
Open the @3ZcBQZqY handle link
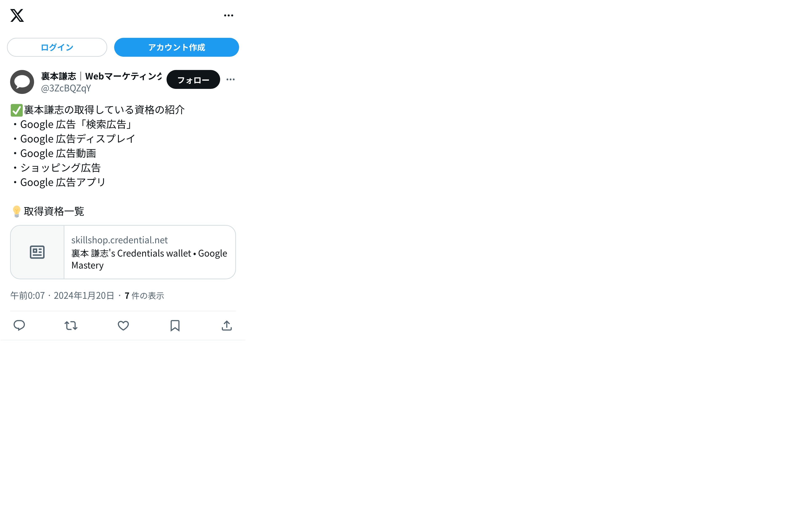(x=66, y=88)
